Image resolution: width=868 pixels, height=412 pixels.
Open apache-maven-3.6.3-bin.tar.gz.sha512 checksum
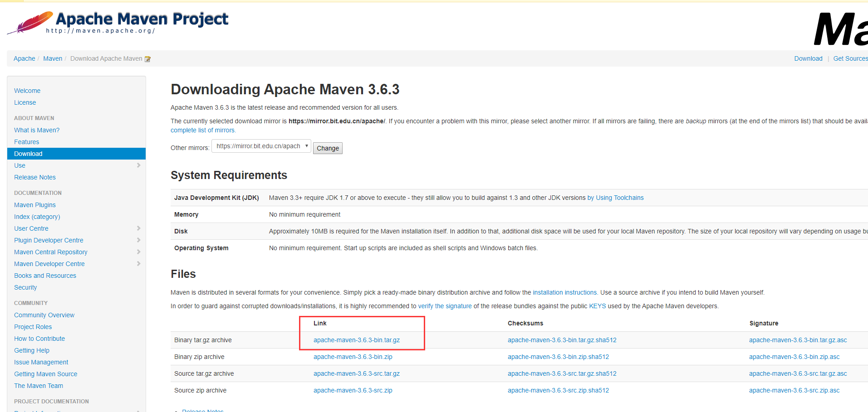pyautogui.click(x=562, y=340)
